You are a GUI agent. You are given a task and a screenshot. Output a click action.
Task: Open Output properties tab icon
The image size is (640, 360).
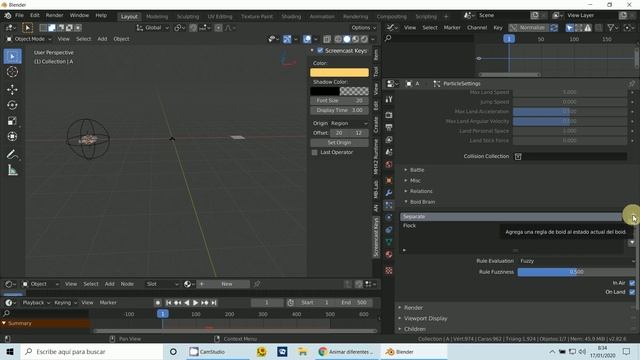pyautogui.click(x=389, y=127)
